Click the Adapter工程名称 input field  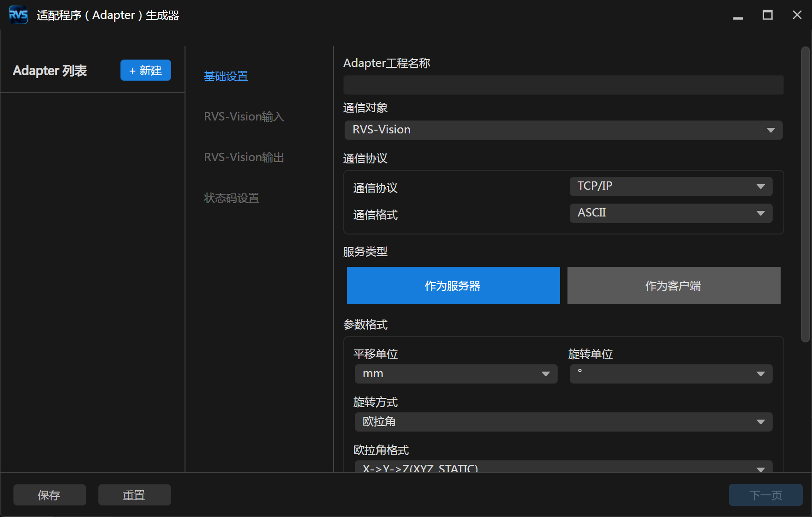click(563, 85)
